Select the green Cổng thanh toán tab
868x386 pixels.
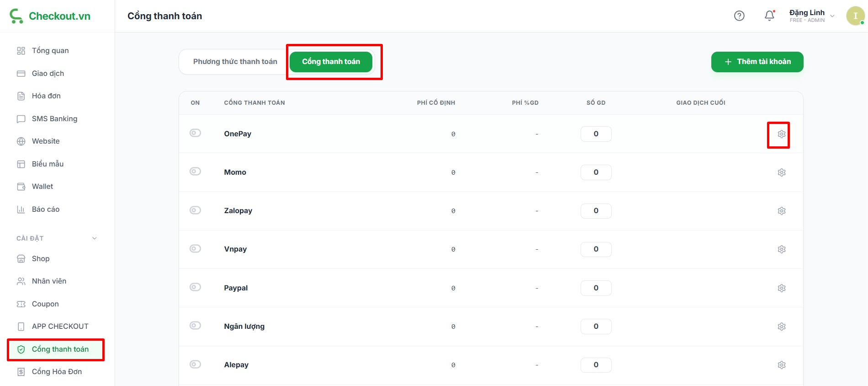click(331, 62)
